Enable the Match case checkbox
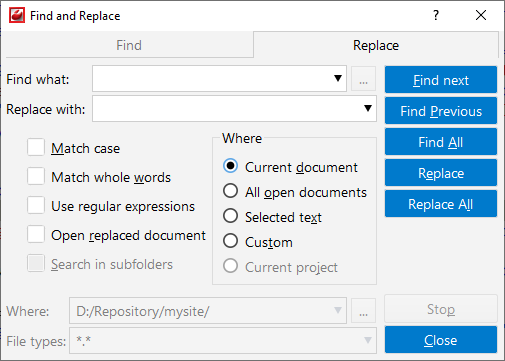Screen dimensions: 505x361 point(36,148)
